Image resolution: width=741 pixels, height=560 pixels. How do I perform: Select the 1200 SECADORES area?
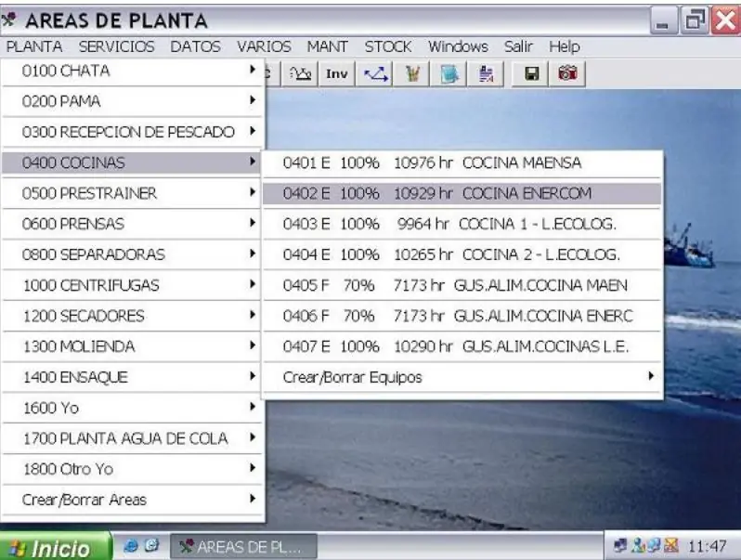[132, 316]
